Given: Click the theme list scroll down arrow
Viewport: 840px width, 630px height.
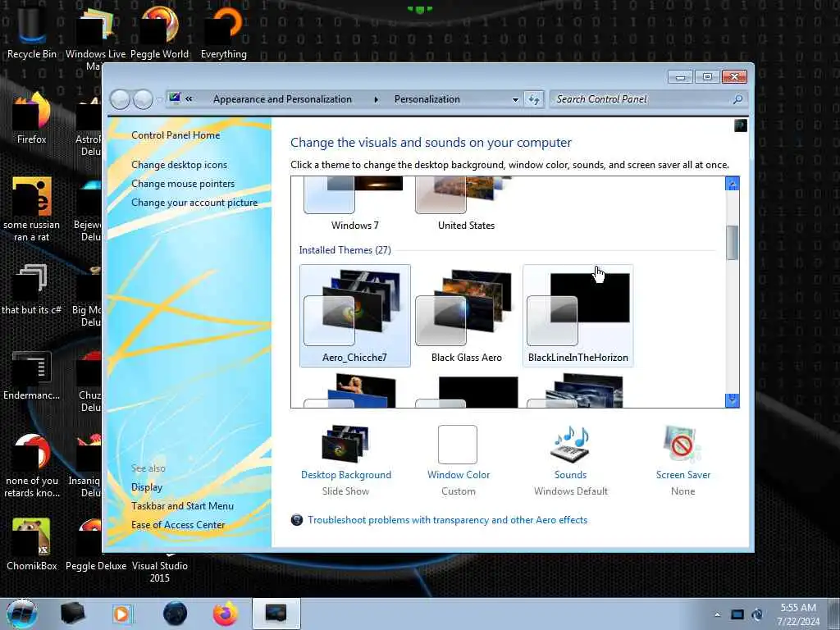Looking at the screenshot, I should tap(733, 400).
